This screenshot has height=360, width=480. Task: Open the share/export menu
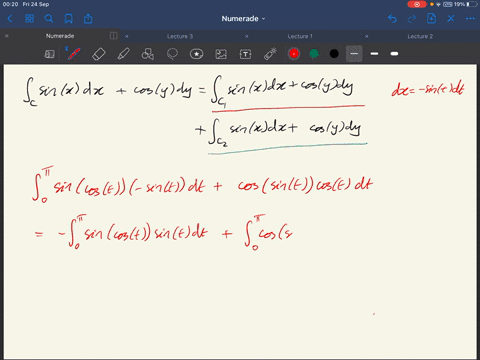[x=88, y=19]
